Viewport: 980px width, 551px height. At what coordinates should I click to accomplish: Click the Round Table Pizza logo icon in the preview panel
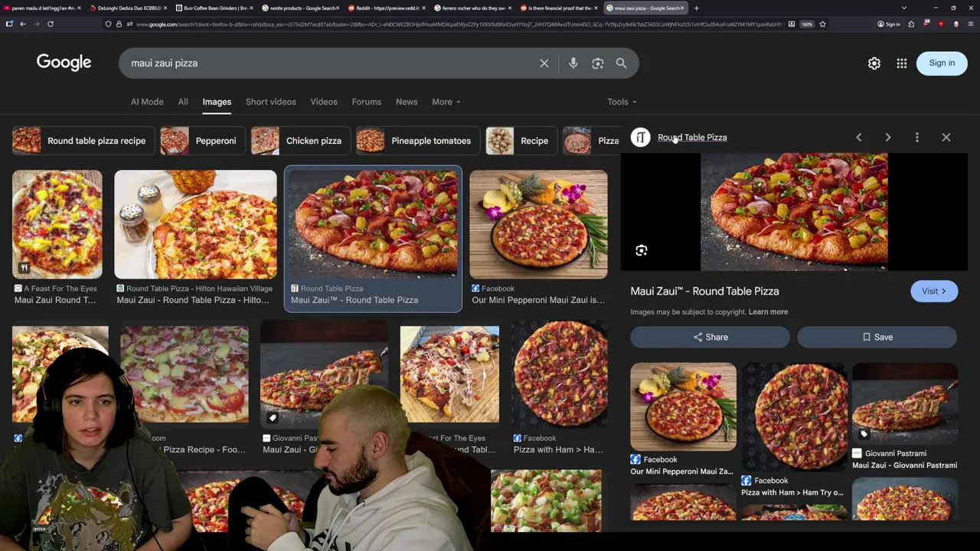tap(641, 138)
